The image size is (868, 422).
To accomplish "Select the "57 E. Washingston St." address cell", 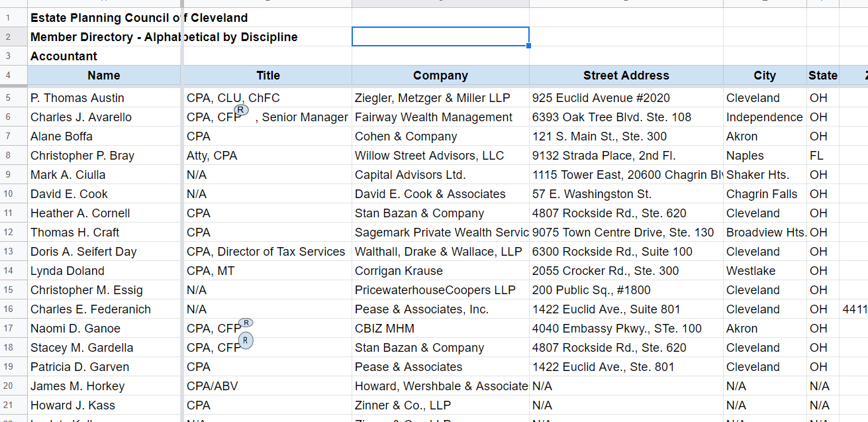I will pos(592,194).
